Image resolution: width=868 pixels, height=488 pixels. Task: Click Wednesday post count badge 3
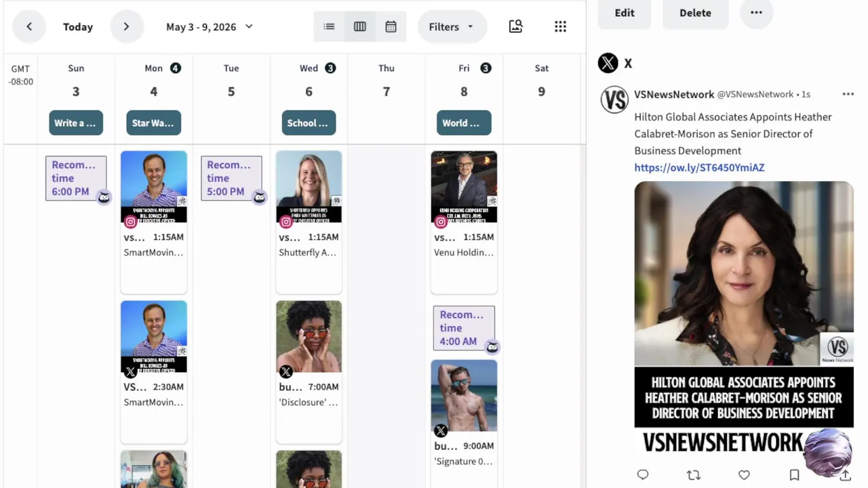pos(330,68)
